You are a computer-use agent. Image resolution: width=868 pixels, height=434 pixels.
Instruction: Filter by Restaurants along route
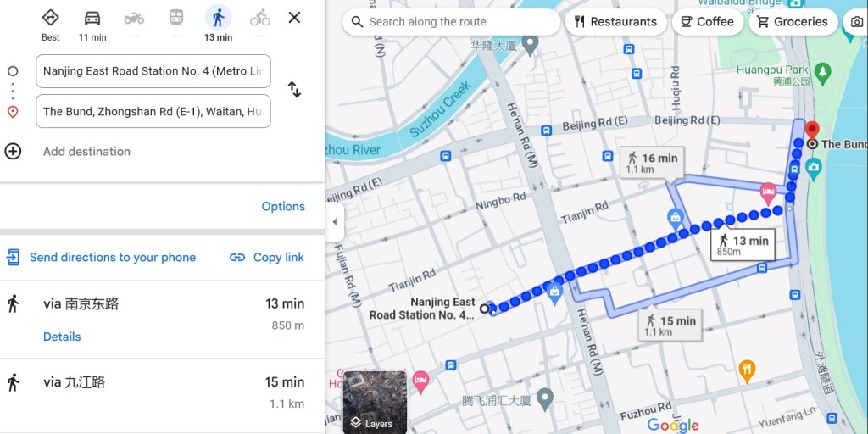[615, 22]
